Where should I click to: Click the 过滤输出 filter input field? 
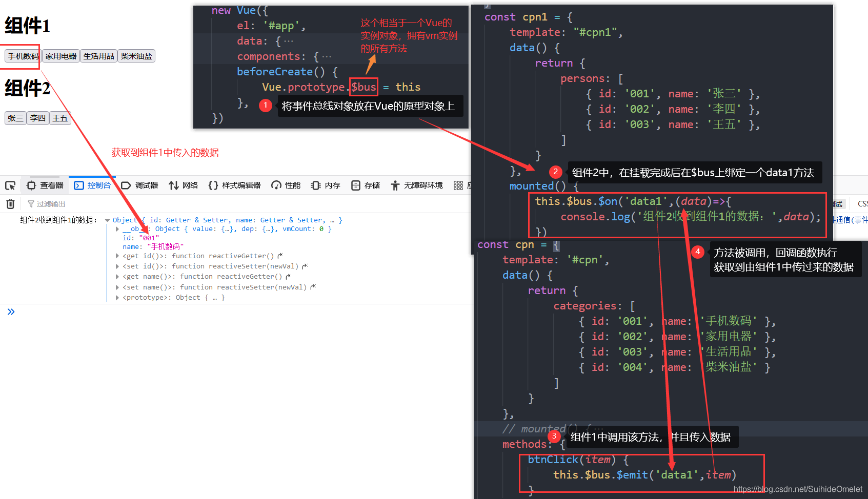click(x=246, y=204)
